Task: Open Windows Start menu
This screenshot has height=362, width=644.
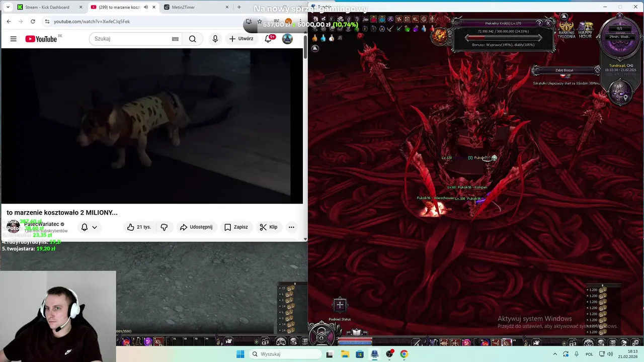Action: click(x=240, y=354)
